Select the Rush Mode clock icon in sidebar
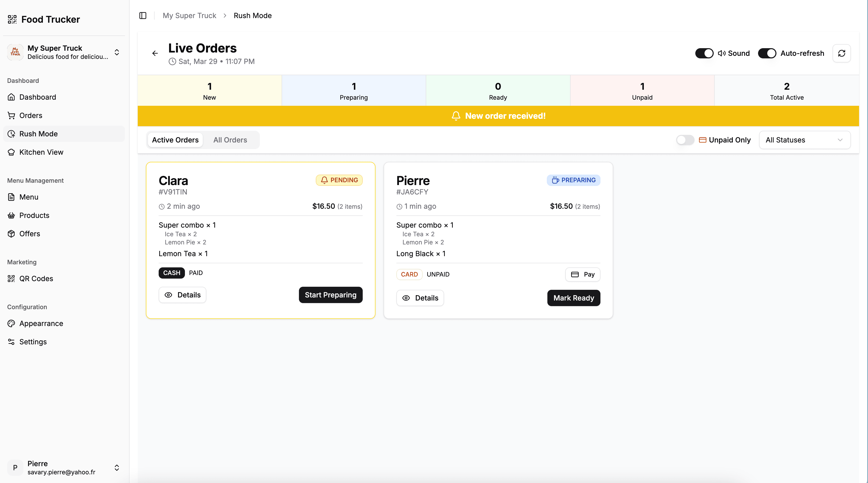This screenshot has width=868, height=483. click(11, 134)
